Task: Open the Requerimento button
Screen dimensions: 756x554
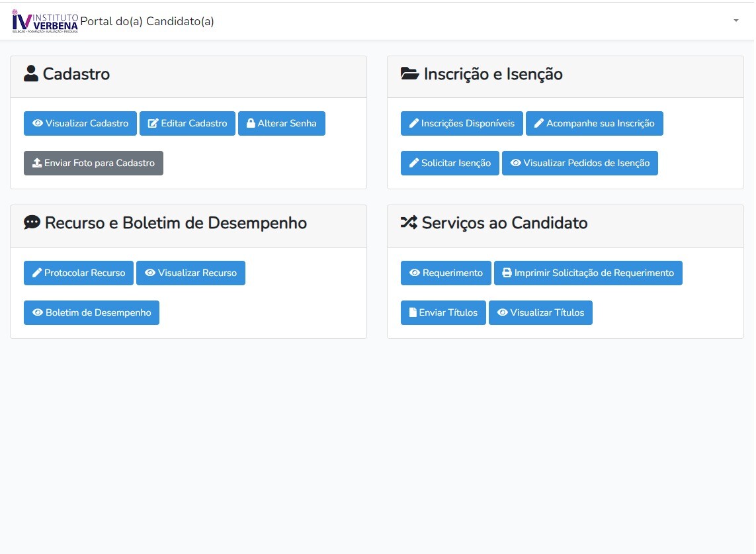Action: (446, 273)
